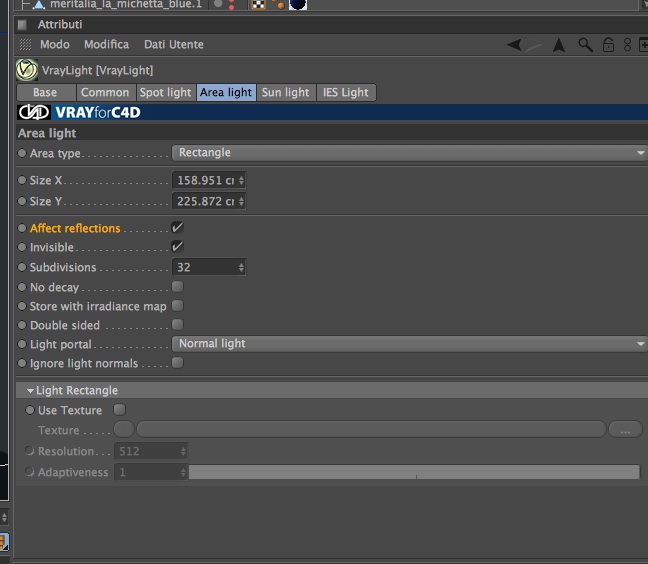Switch to the Common tab
The width and height of the screenshot is (648, 564).
[x=106, y=92]
